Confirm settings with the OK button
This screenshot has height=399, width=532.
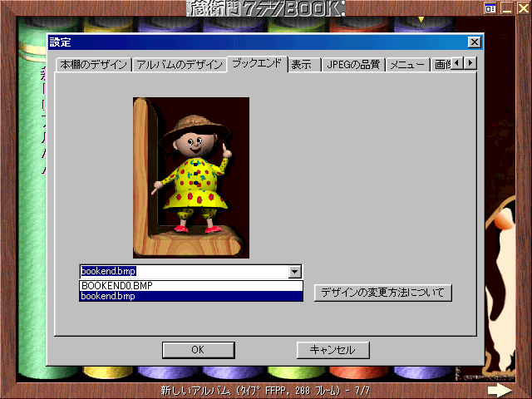[x=198, y=350]
